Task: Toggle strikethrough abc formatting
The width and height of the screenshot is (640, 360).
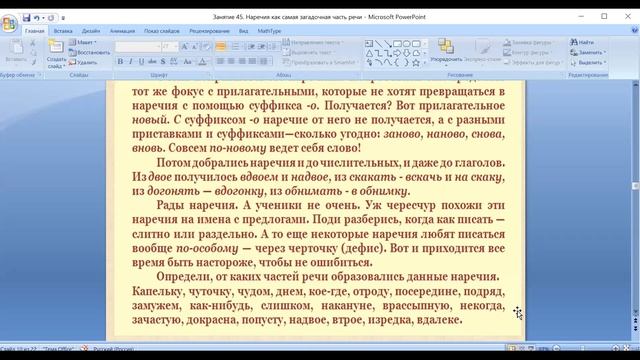Action: (152, 62)
